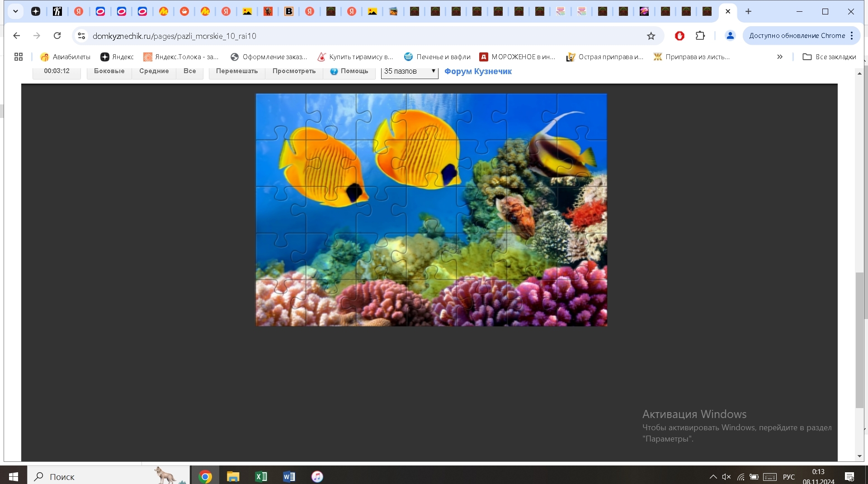Click the Chrome forward arrow
The width and height of the screenshot is (868, 484).
(x=37, y=36)
